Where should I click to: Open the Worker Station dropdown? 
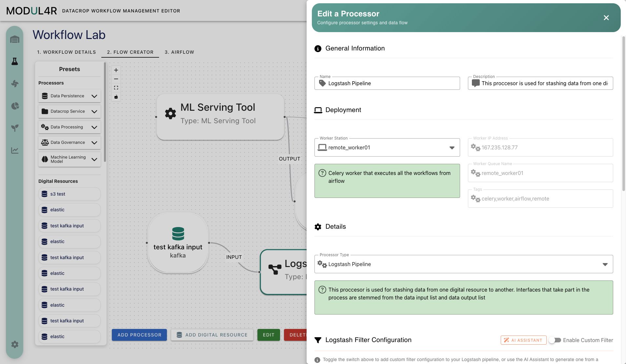tap(387, 147)
